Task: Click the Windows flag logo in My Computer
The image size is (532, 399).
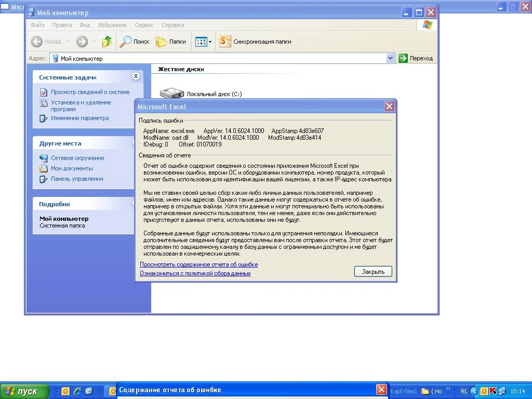Action: [427, 25]
